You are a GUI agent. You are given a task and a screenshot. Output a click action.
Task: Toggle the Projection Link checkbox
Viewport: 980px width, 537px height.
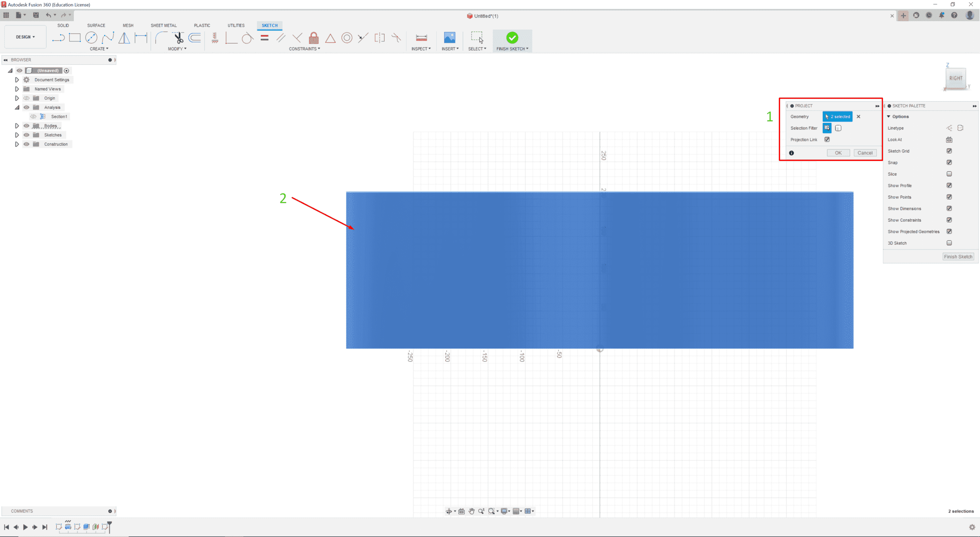[827, 140]
